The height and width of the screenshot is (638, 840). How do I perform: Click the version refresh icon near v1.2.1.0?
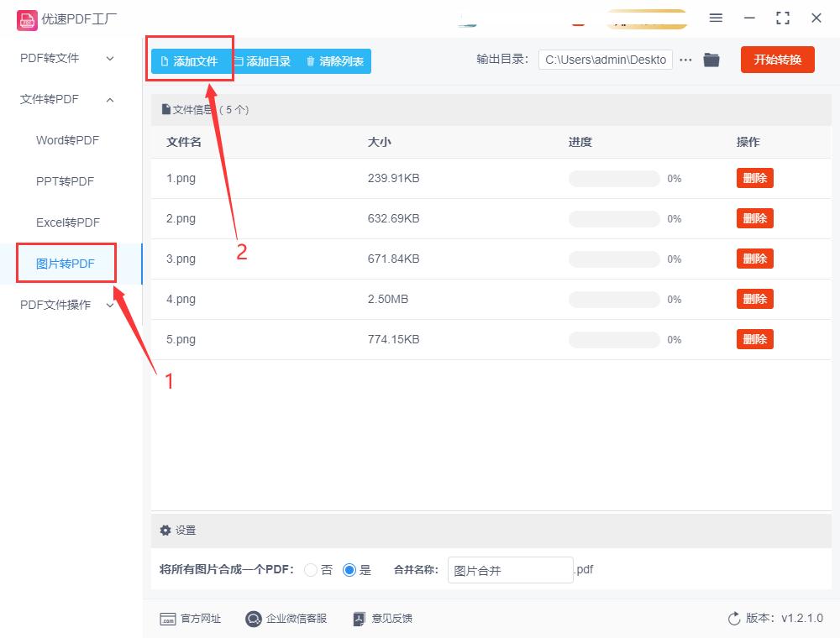(732, 617)
